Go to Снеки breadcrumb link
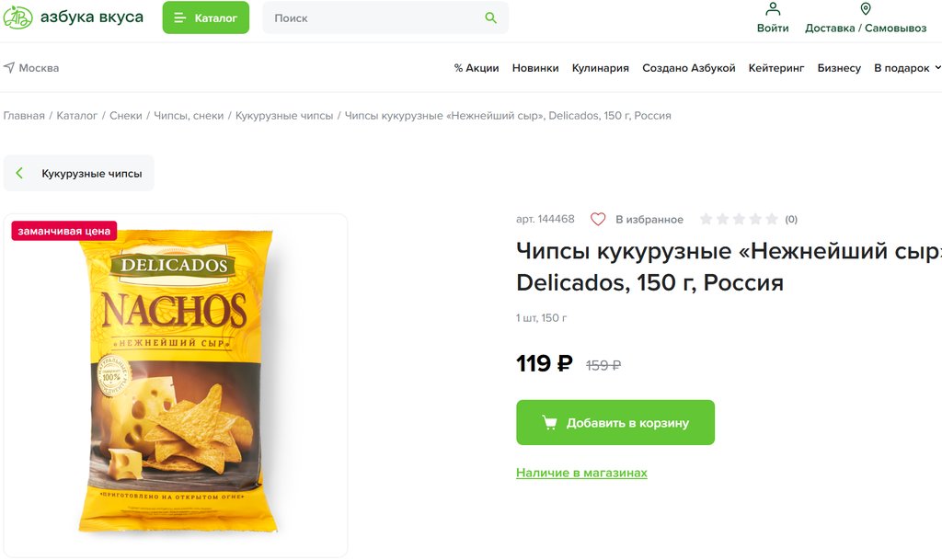The height and width of the screenshot is (560, 942). click(125, 116)
